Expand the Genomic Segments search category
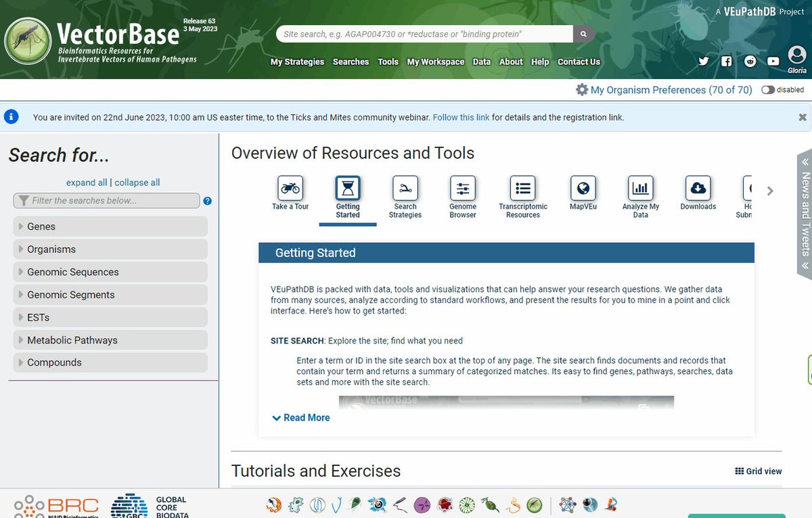 coord(110,295)
